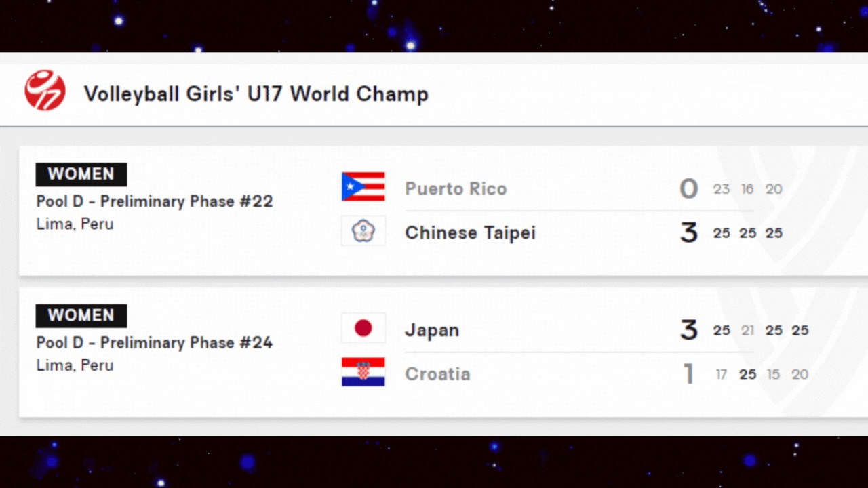868x488 pixels.
Task: Select the Chinese Taipei team name
Action: click(x=470, y=232)
